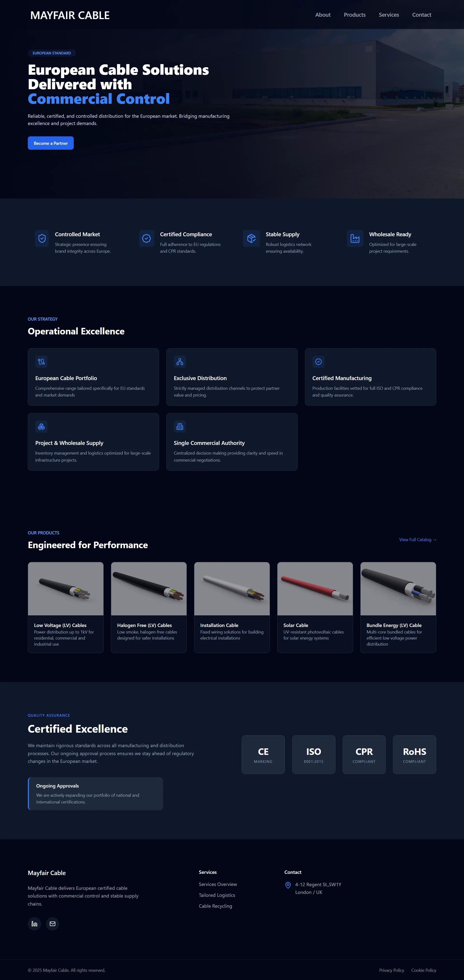Select the Bundle Energy (LV) Cable title
Viewport: 464px width, 980px height.
pos(394,625)
